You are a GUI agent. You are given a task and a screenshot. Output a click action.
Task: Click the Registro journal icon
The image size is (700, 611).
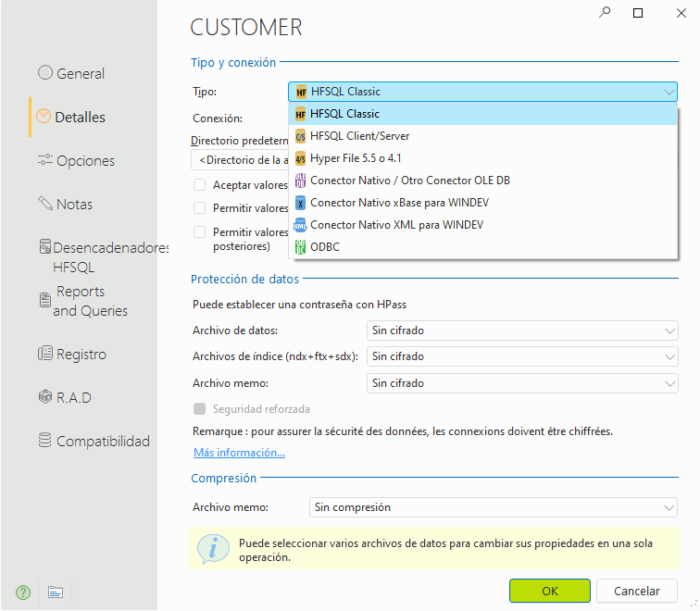pyautogui.click(x=45, y=354)
